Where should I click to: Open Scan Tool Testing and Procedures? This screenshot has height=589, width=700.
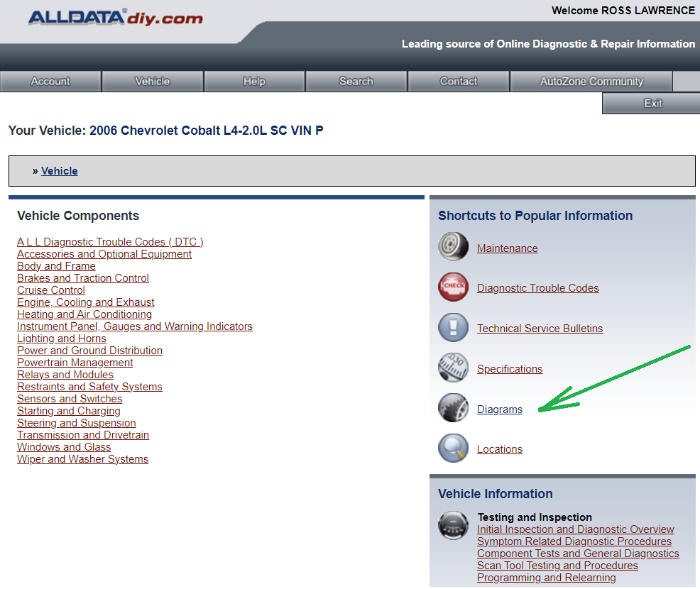click(557, 566)
